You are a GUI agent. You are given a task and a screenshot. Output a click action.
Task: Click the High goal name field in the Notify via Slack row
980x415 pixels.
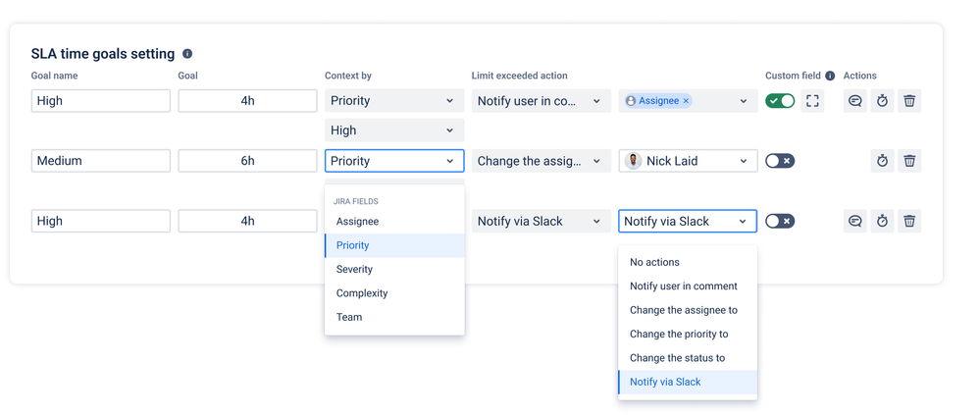pyautogui.click(x=101, y=221)
